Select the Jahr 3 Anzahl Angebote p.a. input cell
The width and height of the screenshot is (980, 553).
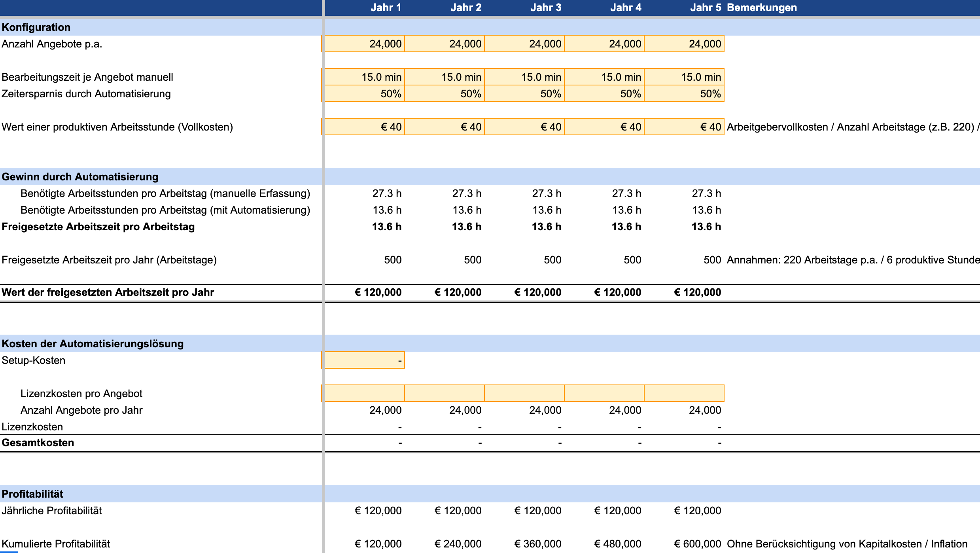(x=524, y=44)
